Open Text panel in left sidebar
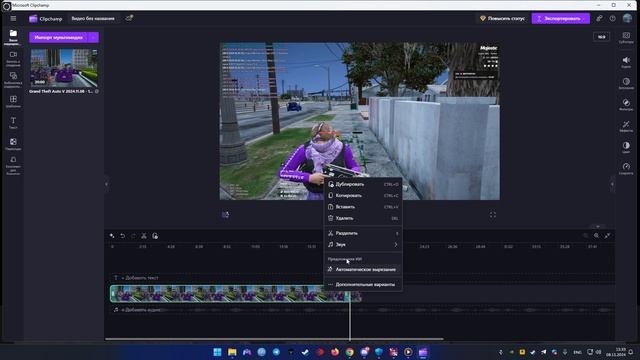 click(13, 123)
